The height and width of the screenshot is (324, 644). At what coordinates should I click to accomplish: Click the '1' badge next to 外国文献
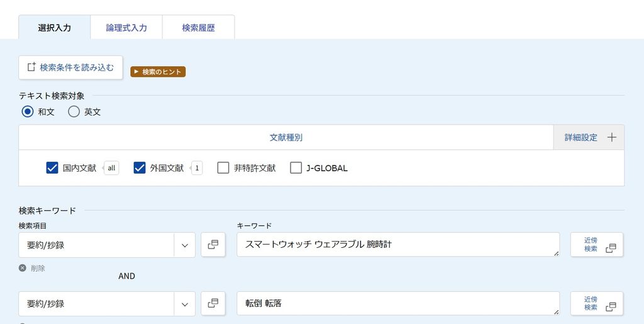[197, 168]
